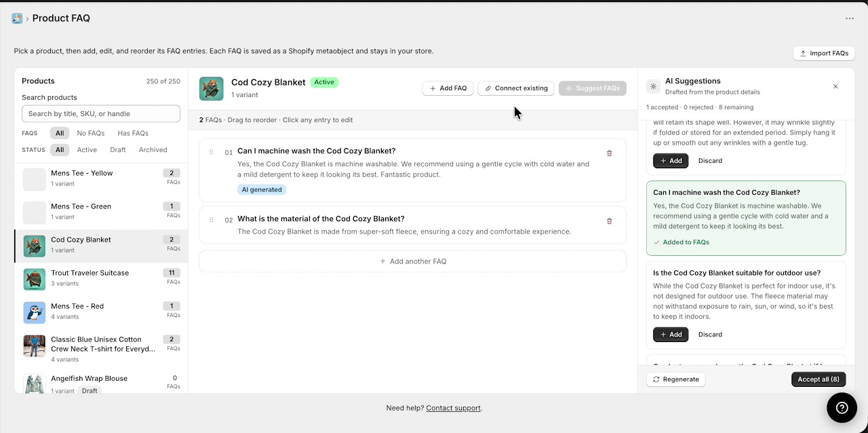Click Trout Traveler Suitcase thumbnail

[35, 279]
